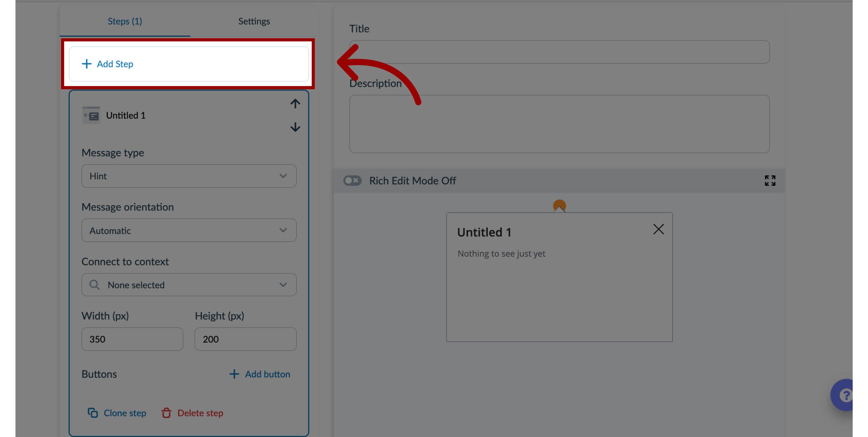Toggle the message orientation automatic setting
Screen dimensions: 868x437
pos(188,230)
